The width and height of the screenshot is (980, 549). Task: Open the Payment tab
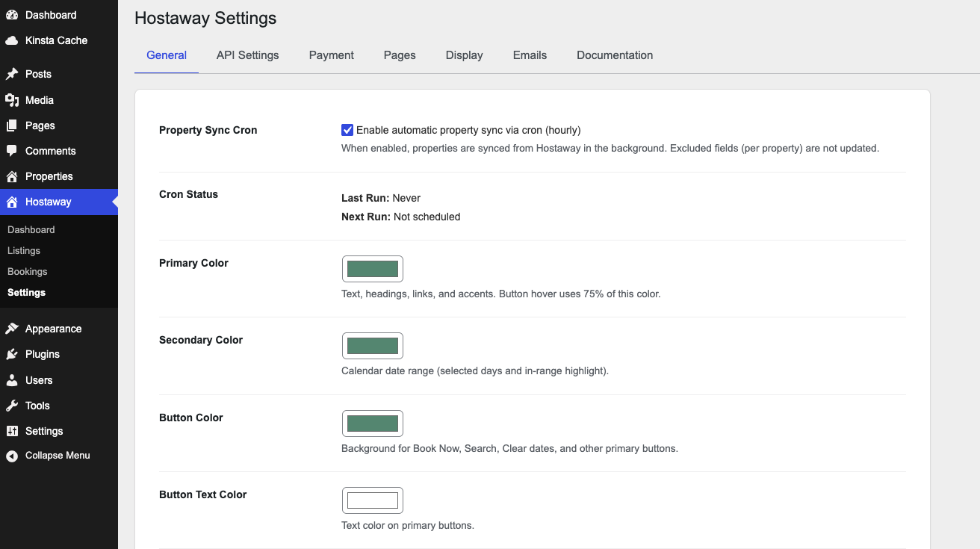point(332,55)
